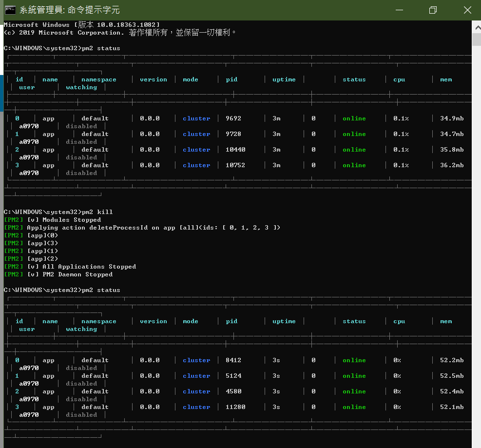Click pid value 11280 in second table
This screenshot has width=481, height=448.
pos(235,407)
